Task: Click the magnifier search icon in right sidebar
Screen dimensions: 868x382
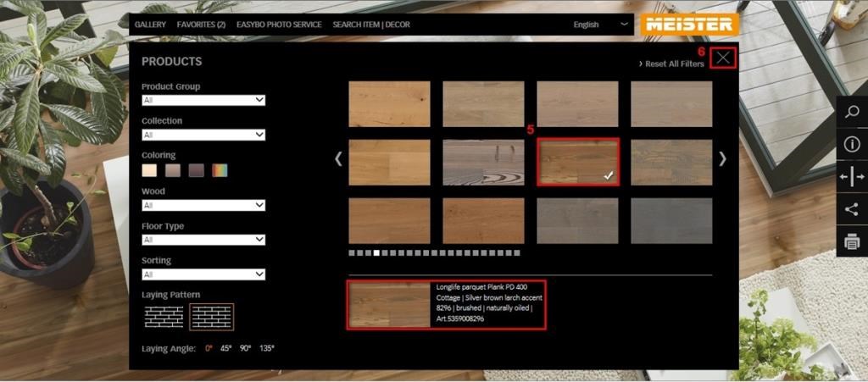Action: click(852, 112)
